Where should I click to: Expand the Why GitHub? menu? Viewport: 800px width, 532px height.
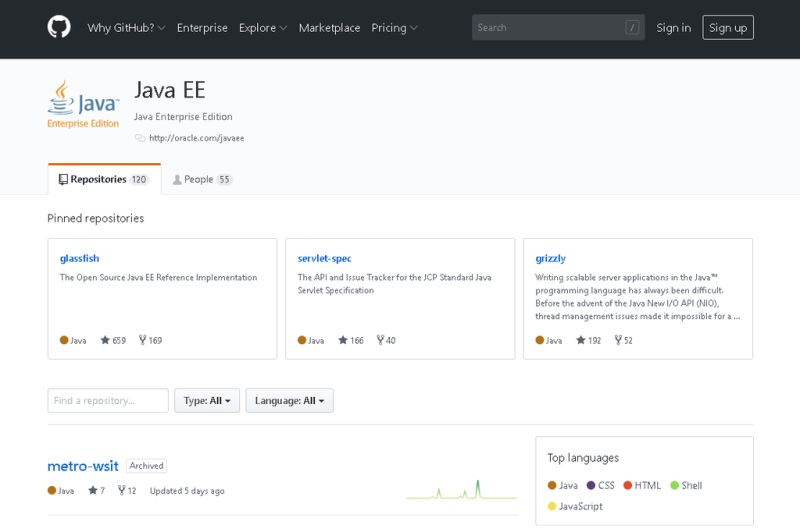click(126, 28)
